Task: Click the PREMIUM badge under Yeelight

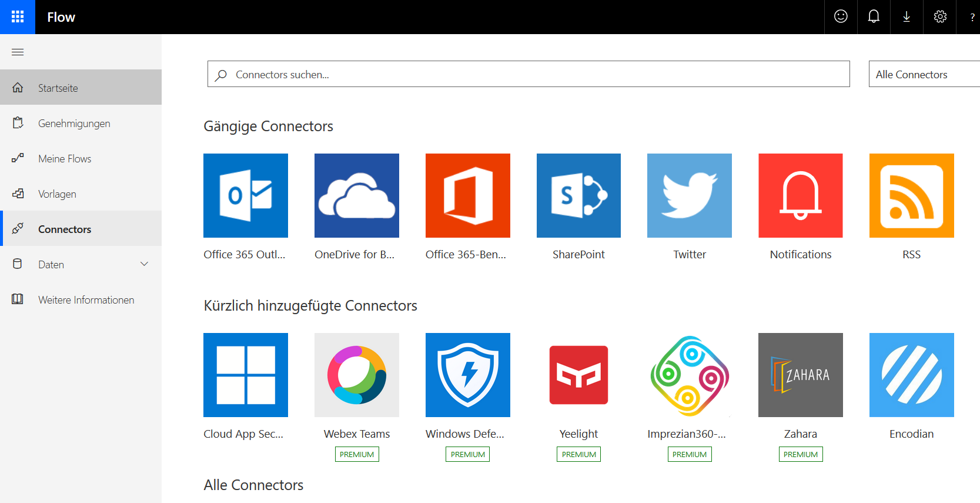Action: click(x=578, y=454)
